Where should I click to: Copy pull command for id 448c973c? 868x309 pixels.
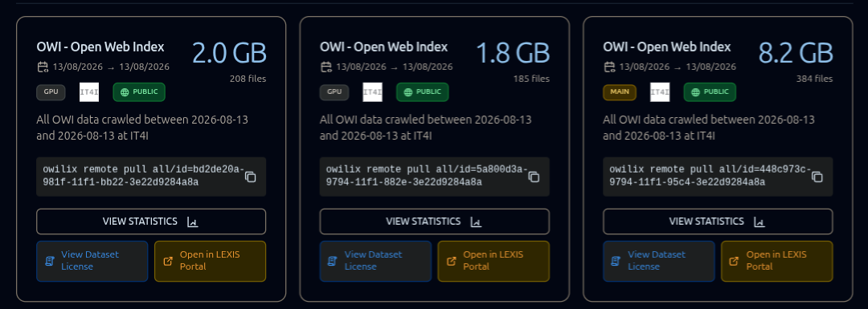tap(817, 177)
